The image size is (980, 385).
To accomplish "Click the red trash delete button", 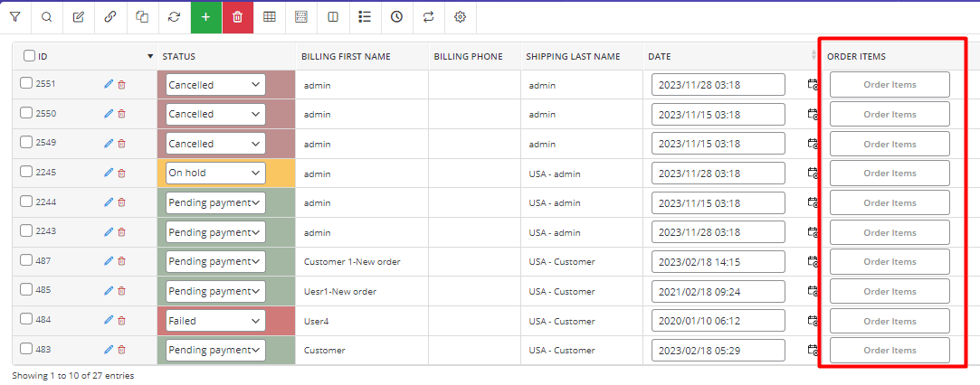I will pos(237,17).
